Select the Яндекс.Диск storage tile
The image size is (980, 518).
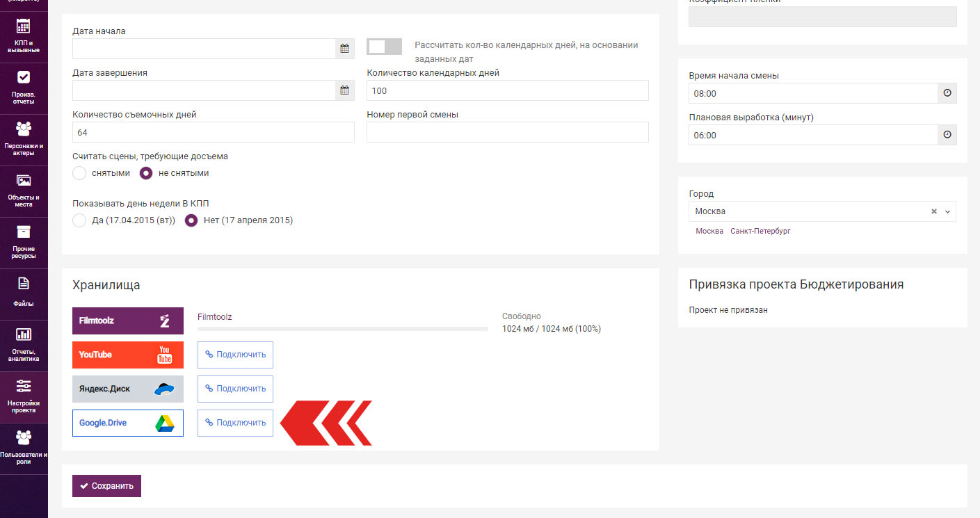pos(128,389)
